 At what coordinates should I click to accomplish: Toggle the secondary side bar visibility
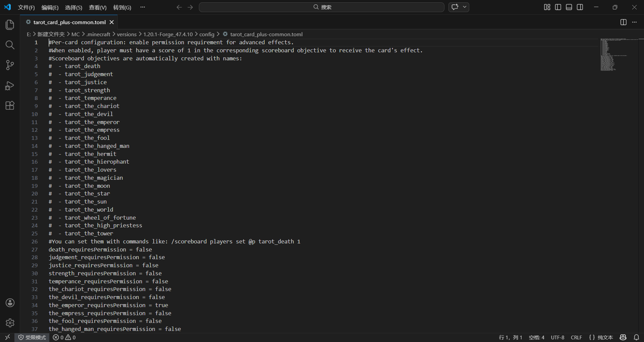tap(580, 7)
